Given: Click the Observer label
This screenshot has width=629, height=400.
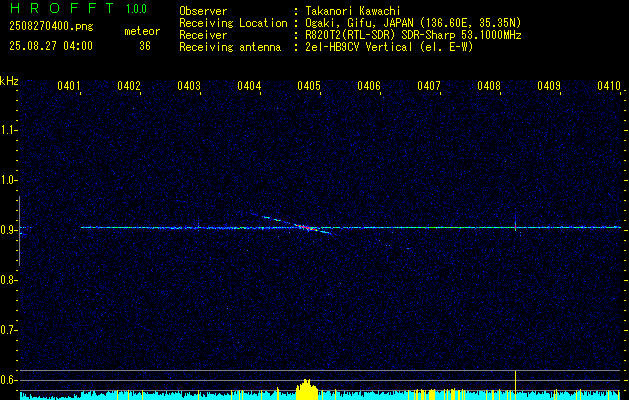Looking at the screenshot, I should click(203, 11).
